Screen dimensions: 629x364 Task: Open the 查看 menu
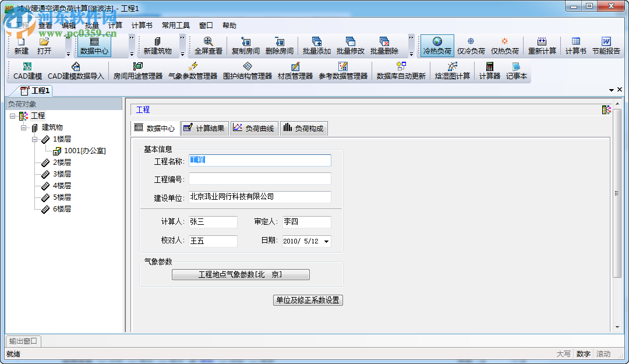[45, 25]
